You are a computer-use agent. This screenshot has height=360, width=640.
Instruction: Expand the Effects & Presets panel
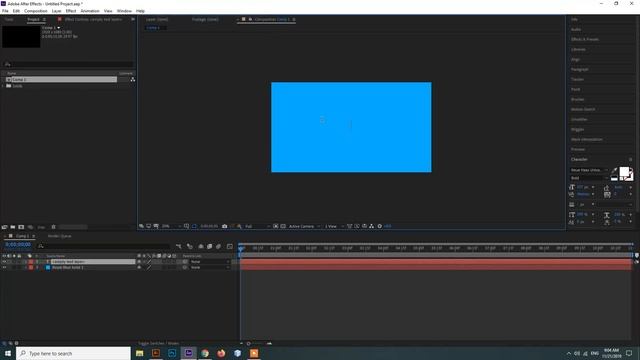585,40
